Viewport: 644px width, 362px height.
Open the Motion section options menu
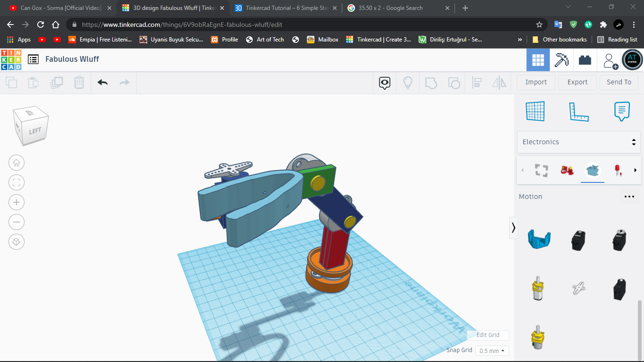[x=629, y=197]
